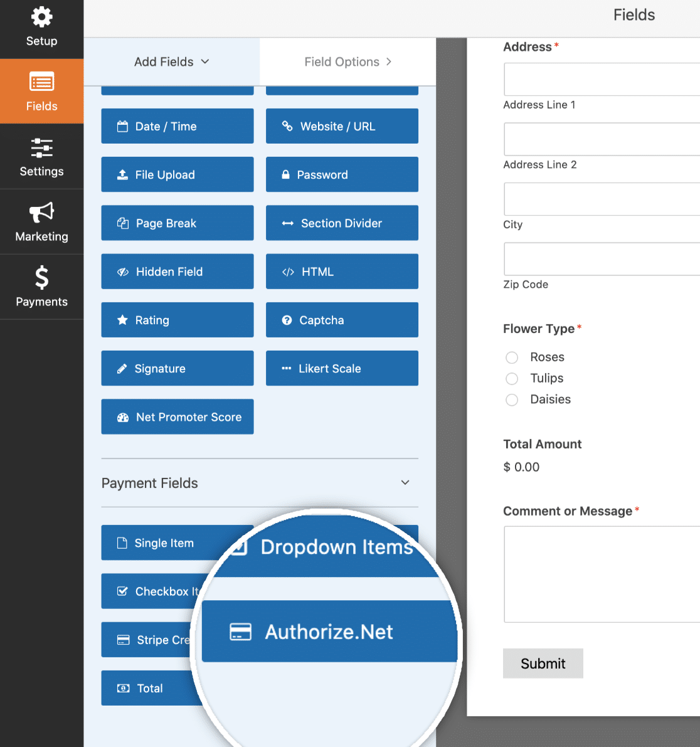
Task: Focus the Address Line 1 input
Action: tap(602, 79)
